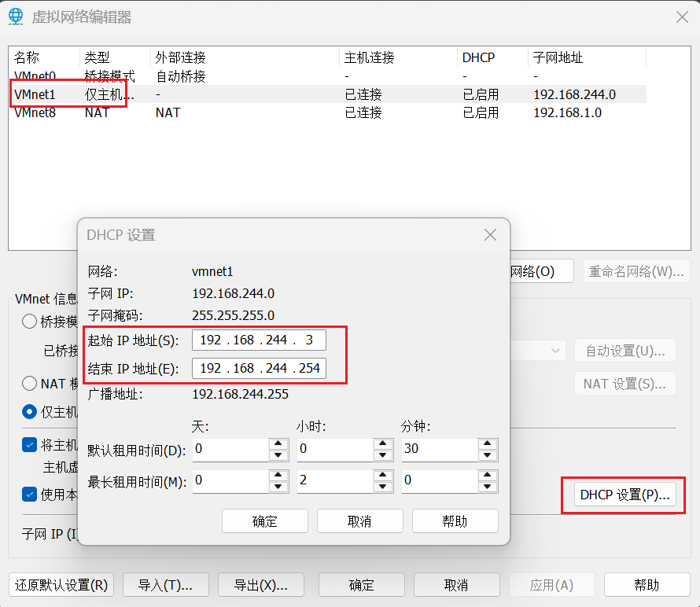The image size is (700, 607).
Task: Click the 起始 IP 地址 input field
Action: [258, 340]
